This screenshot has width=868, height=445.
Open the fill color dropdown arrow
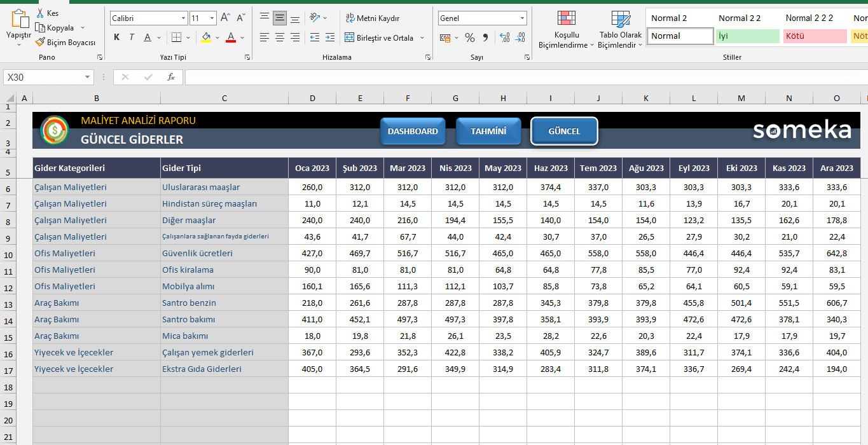point(217,38)
